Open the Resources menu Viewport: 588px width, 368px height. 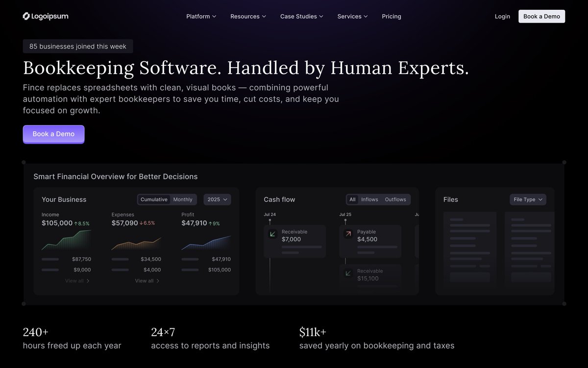click(248, 16)
